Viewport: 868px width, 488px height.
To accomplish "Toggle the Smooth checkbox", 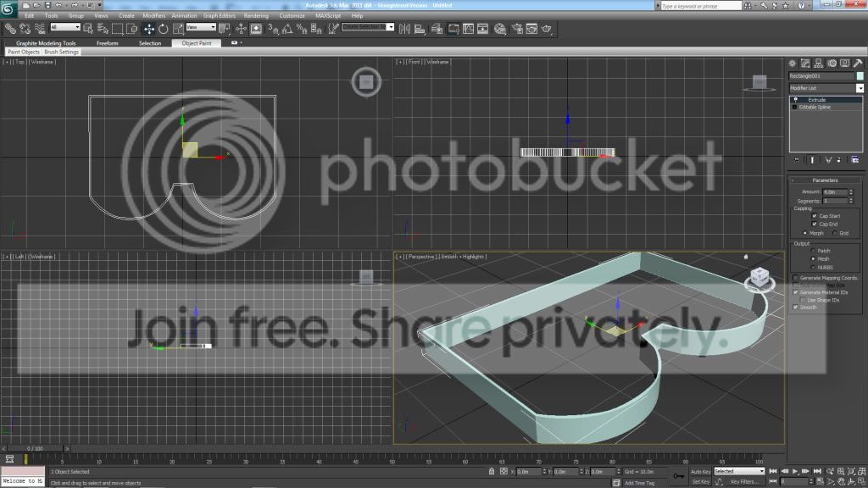I will (795, 307).
